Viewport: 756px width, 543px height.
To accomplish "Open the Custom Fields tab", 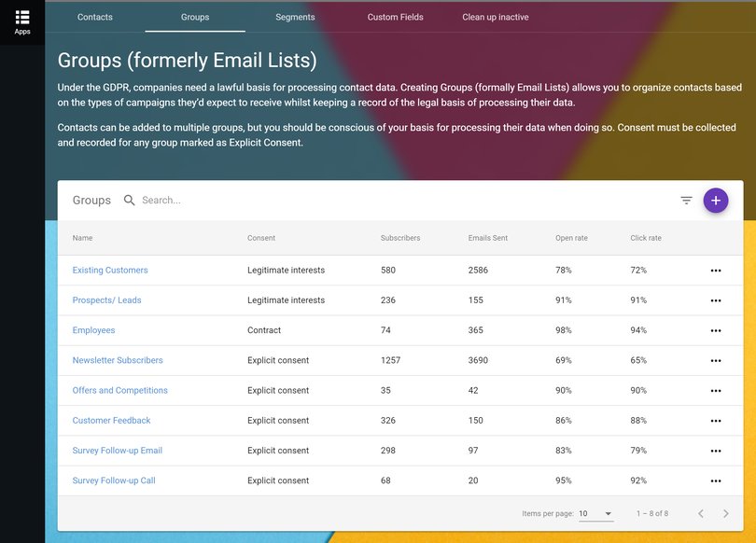I will pyautogui.click(x=395, y=17).
